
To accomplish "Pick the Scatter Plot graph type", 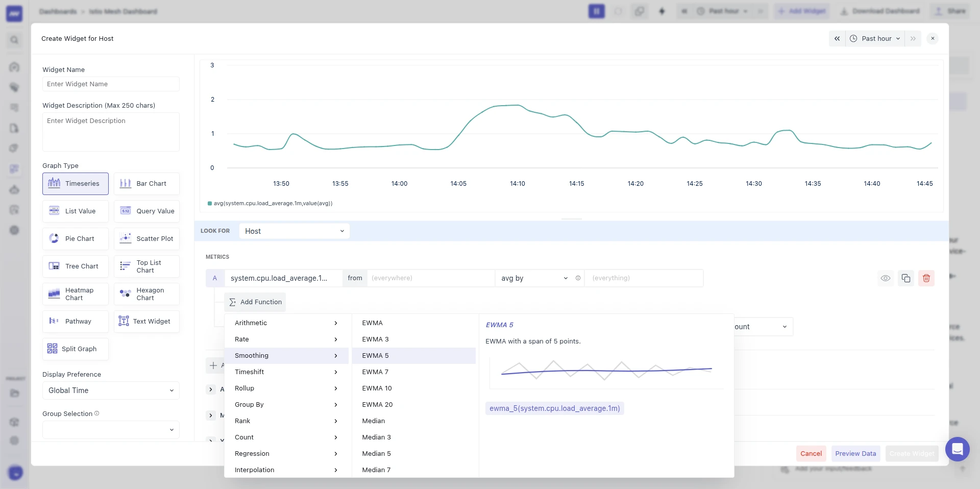I will point(146,239).
